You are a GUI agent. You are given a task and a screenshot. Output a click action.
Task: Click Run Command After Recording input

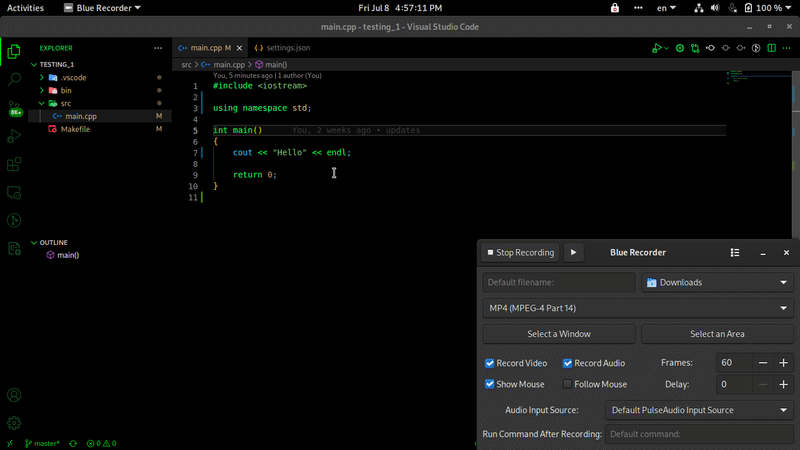coord(699,434)
